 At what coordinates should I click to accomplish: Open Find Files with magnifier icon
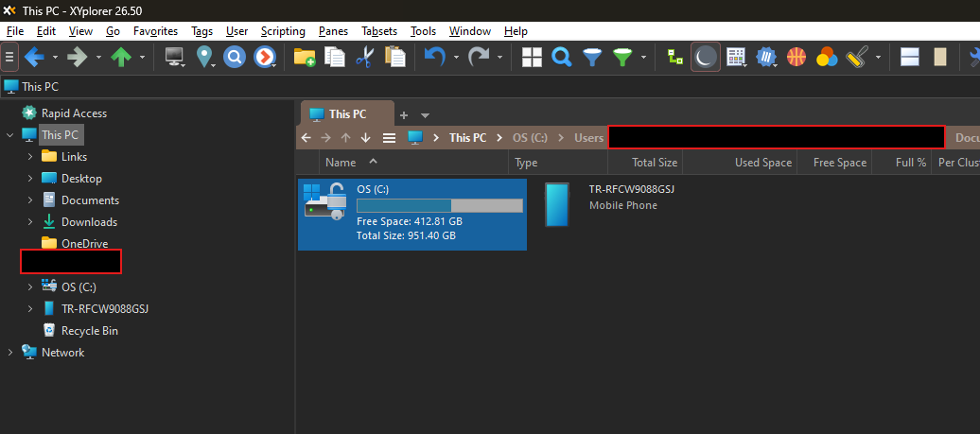561,57
